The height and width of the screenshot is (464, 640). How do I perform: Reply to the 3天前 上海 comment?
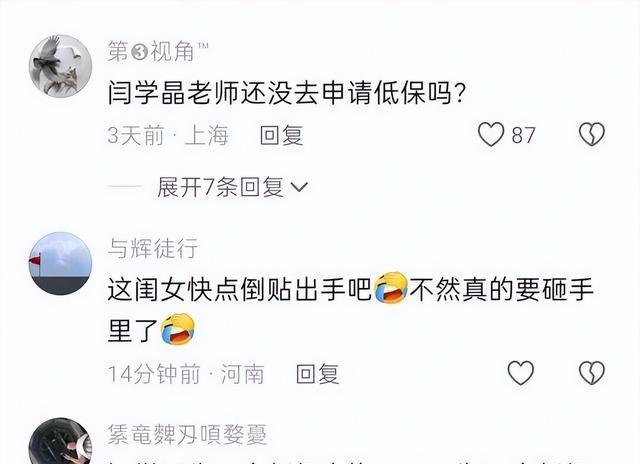point(282,135)
